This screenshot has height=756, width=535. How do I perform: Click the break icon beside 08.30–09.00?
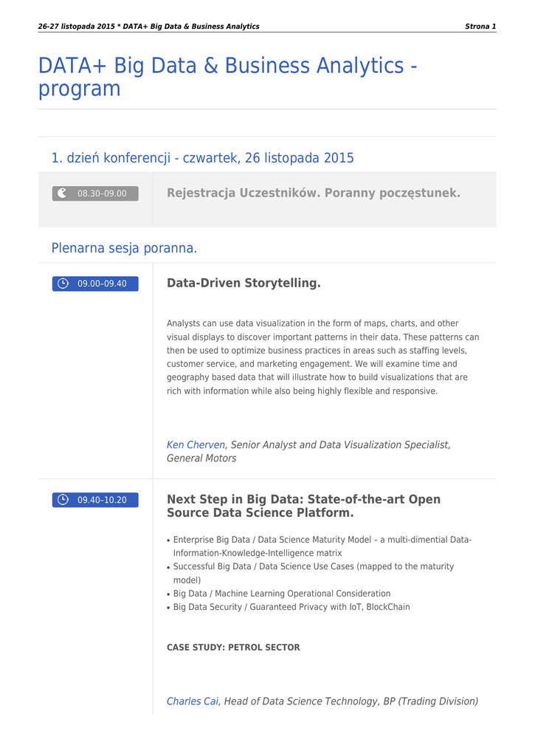[62, 193]
